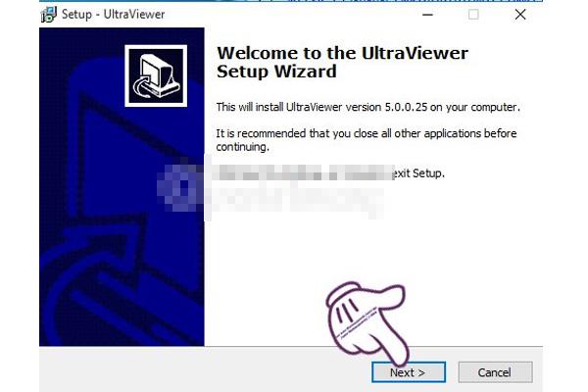Cancel the UltraViewer installation

click(495, 372)
